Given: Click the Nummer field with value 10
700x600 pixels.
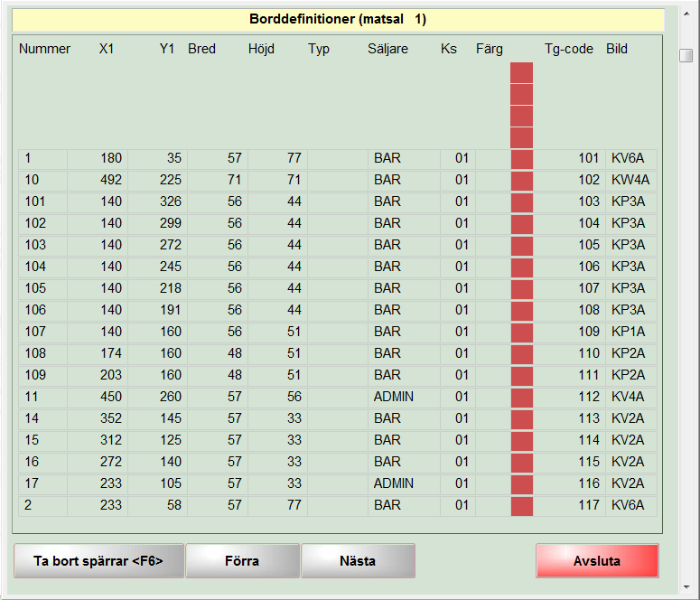Looking at the screenshot, I should (42, 180).
